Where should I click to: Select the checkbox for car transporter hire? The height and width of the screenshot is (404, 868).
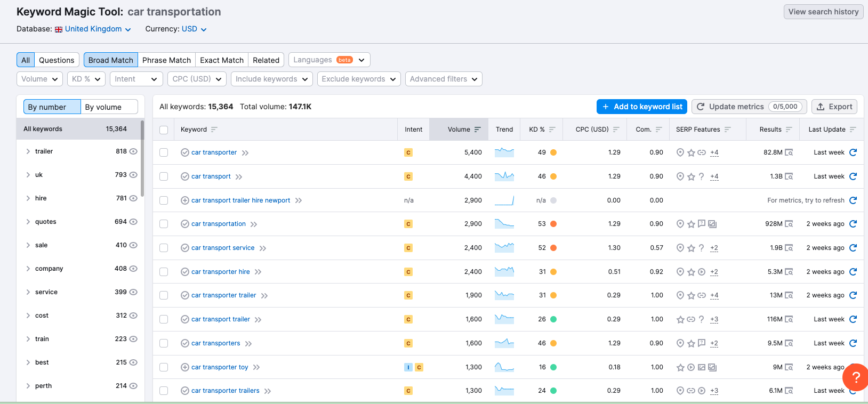(164, 272)
